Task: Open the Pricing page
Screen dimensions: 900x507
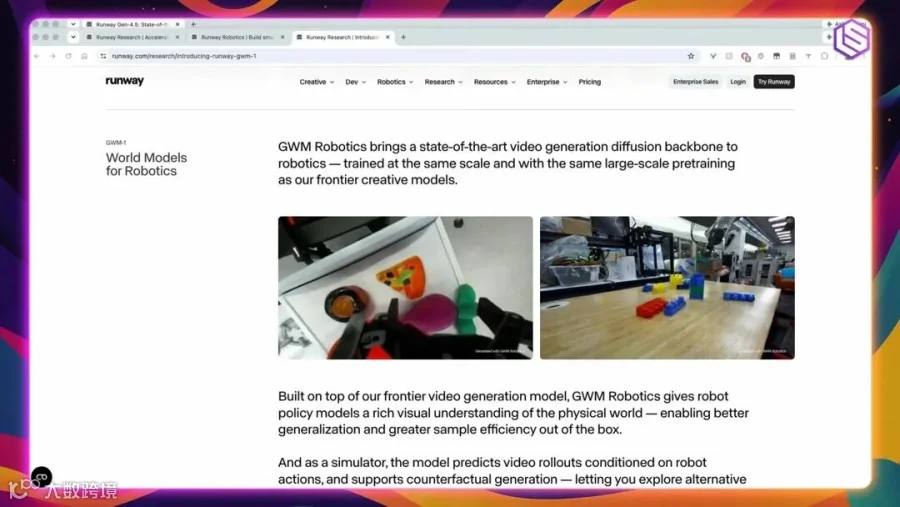Action: pyautogui.click(x=589, y=82)
